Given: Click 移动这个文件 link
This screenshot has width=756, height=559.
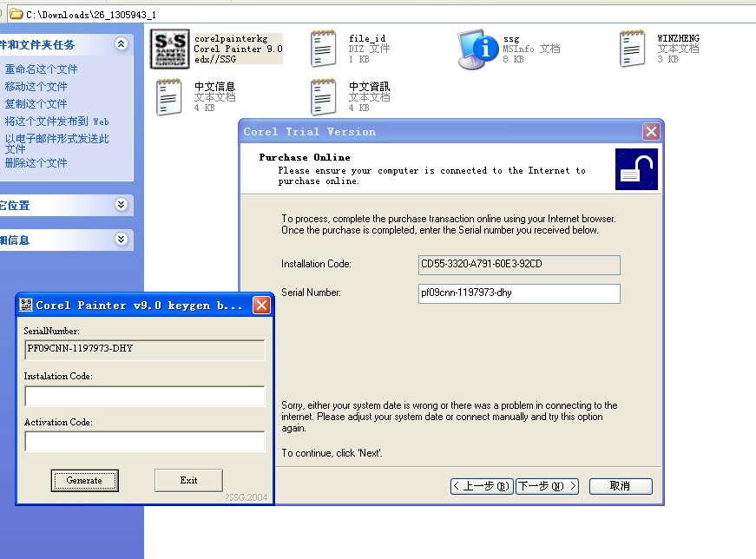Looking at the screenshot, I should click(36, 86).
